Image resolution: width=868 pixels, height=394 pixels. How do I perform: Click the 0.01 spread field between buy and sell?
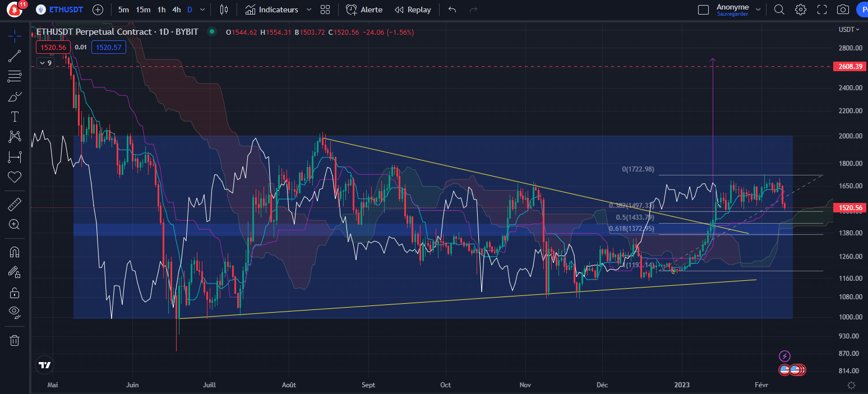point(80,47)
